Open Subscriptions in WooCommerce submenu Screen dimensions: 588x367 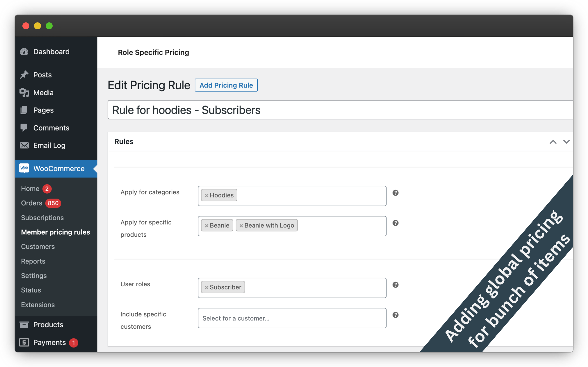[x=42, y=218]
